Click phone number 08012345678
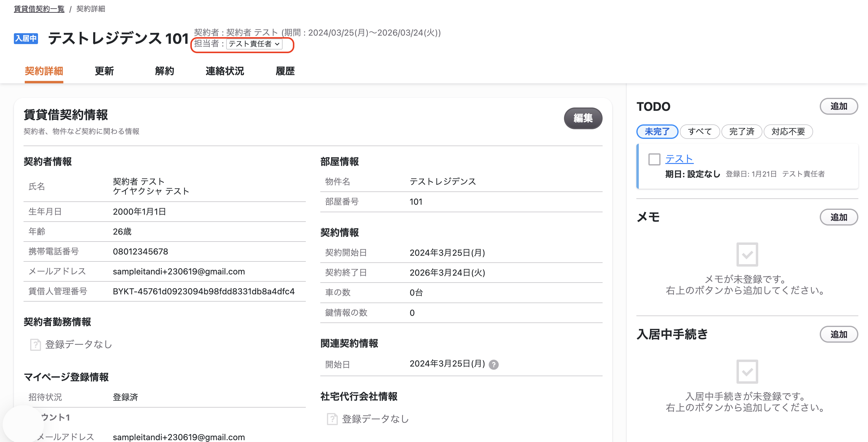This screenshot has width=868, height=442. click(x=140, y=251)
